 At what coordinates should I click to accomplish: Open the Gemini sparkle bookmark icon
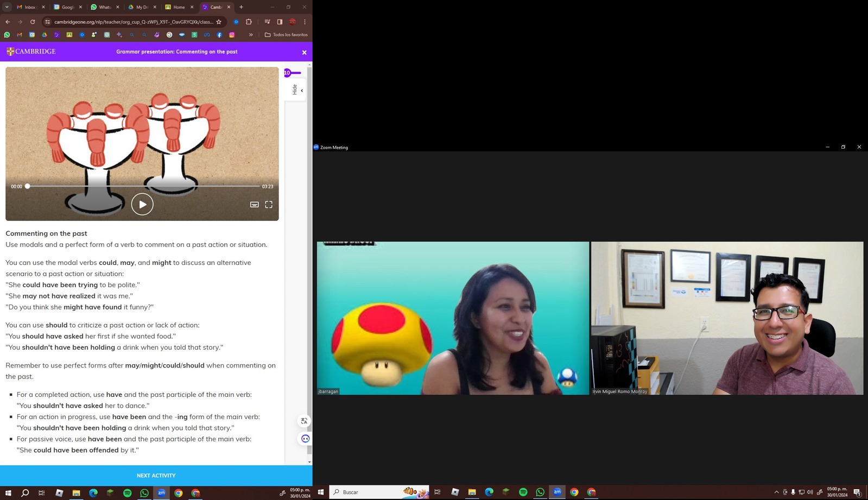pos(119,35)
